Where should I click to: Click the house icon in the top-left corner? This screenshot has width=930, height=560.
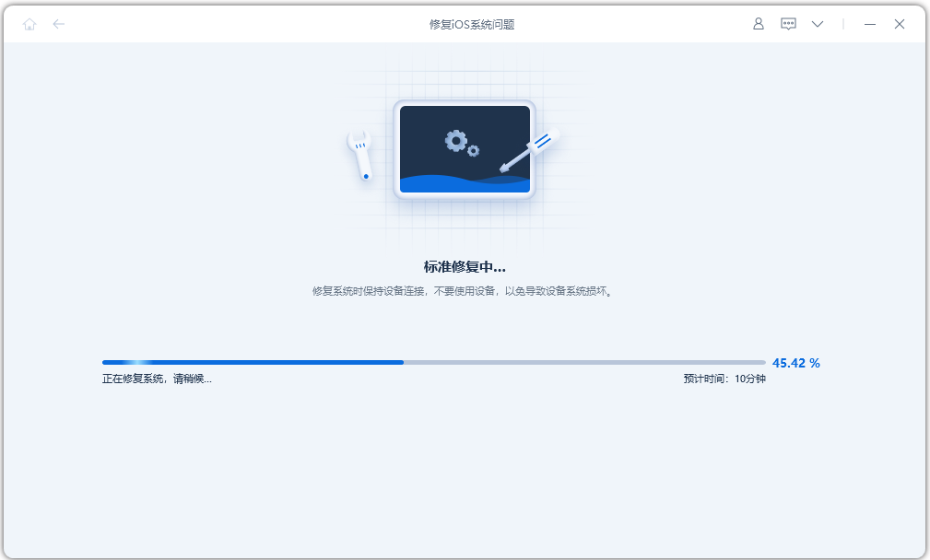(x=29, y=24)
